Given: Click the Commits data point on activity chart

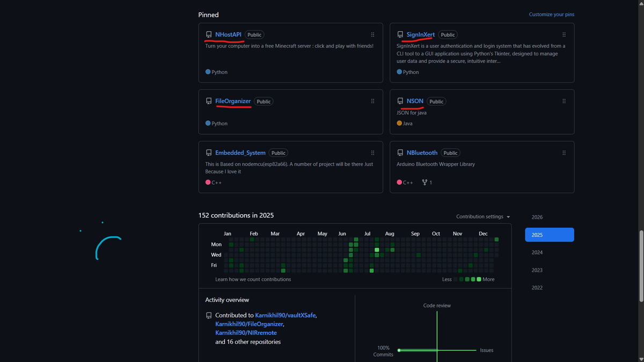Looking at the screenshot, I should (399, 350).
